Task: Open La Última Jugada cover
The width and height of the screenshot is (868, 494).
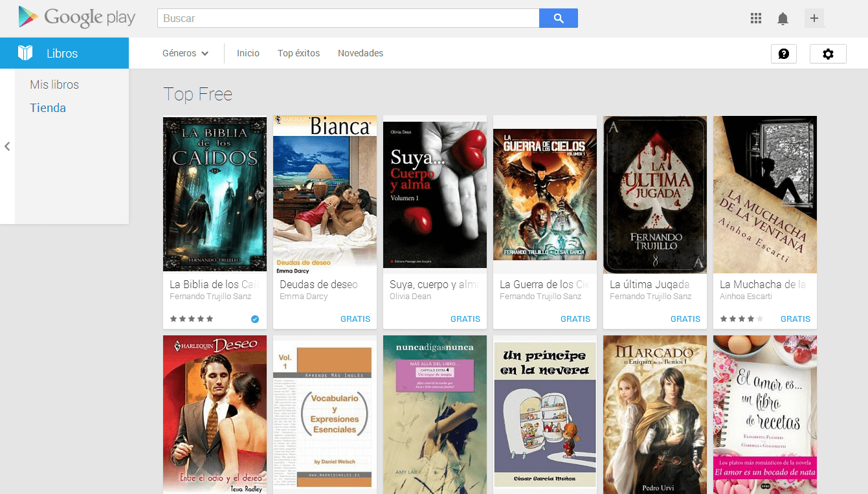Action: 655,195
